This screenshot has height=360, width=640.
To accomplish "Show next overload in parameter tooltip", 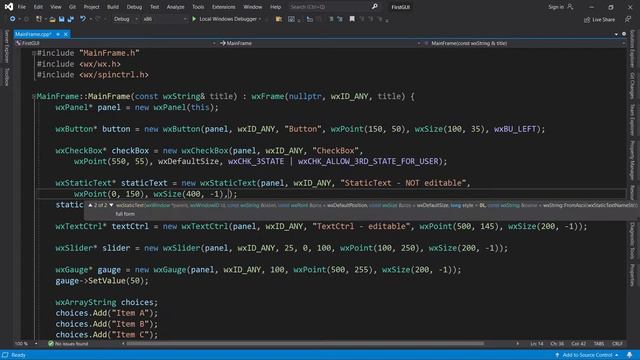I will pos(111,205).
